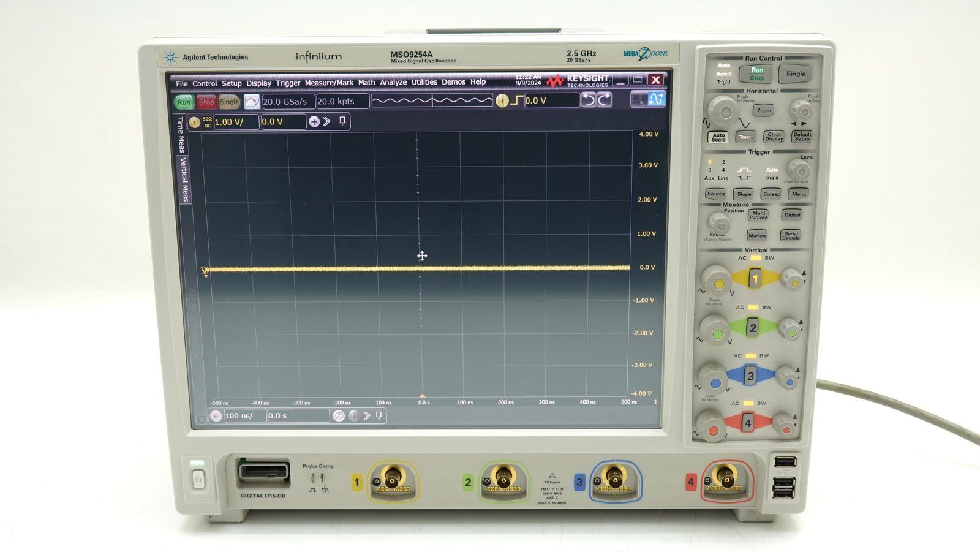The image size is (980, 552).
Task: Toggle the hardware Run/Stop key
Action: (757, 74)
